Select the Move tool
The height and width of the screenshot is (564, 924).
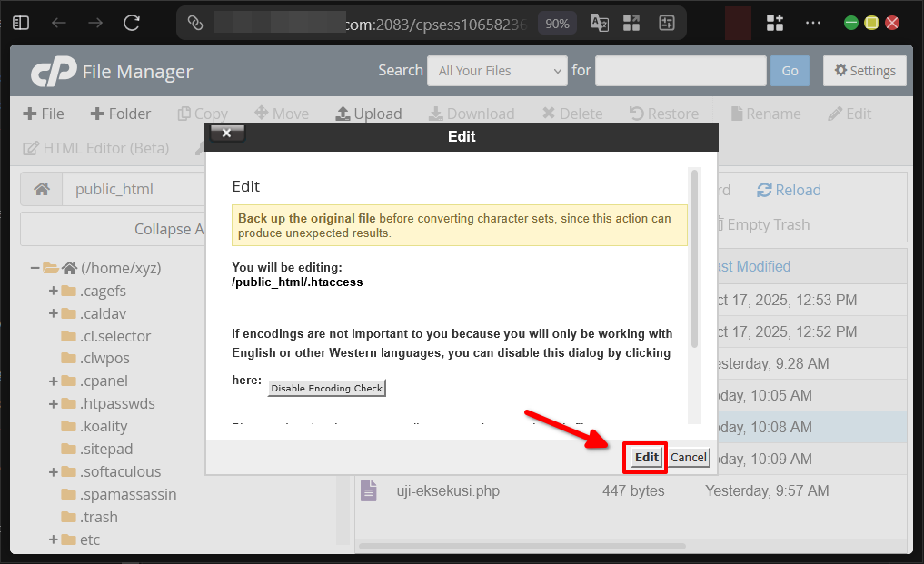tap(282, 113)
